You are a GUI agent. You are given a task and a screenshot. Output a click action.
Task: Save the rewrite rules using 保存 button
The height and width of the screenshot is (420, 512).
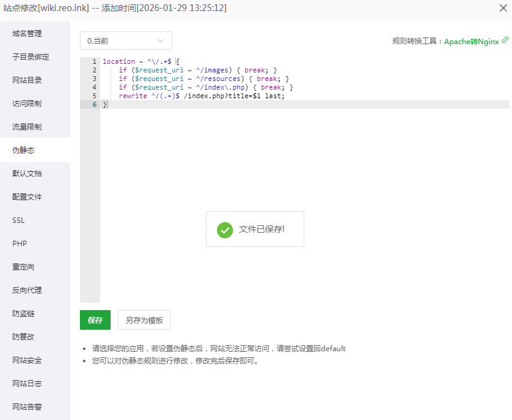coord(95,320)
